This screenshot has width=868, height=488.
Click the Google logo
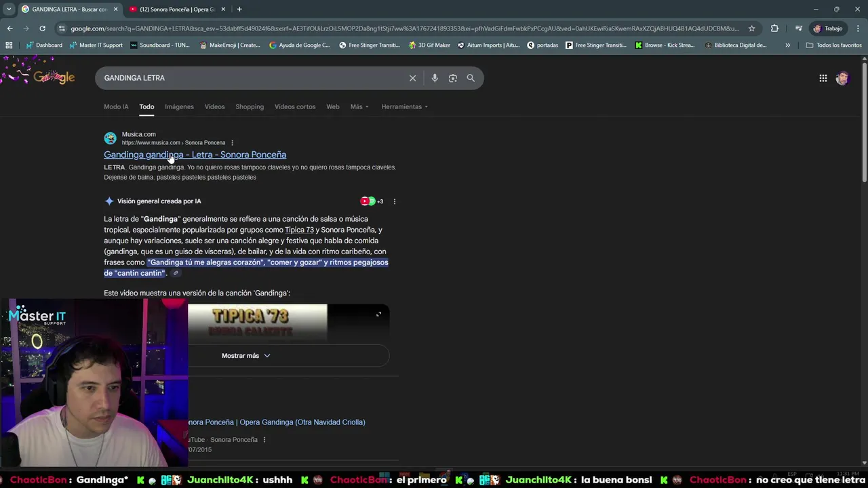pos(54,77)
